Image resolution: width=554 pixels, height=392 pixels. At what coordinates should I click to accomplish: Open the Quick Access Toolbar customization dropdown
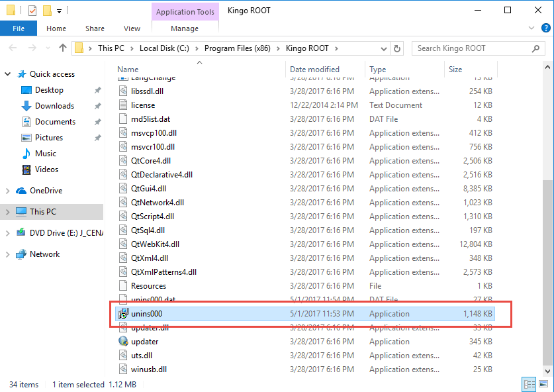point(58,10)
